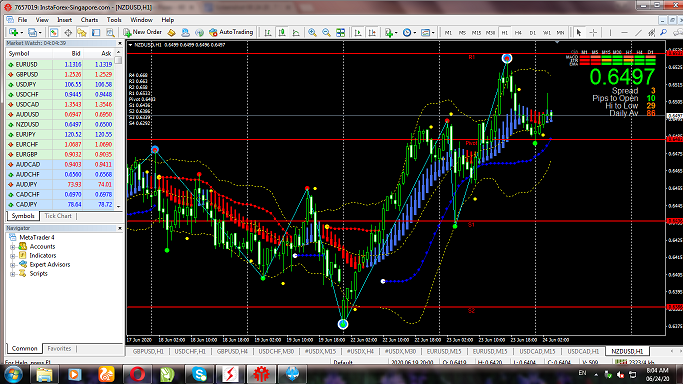The width and height of the screenshot is (683, 384).
Task: Switch to the Tick Chart tab
Action: tap(58, 216)
